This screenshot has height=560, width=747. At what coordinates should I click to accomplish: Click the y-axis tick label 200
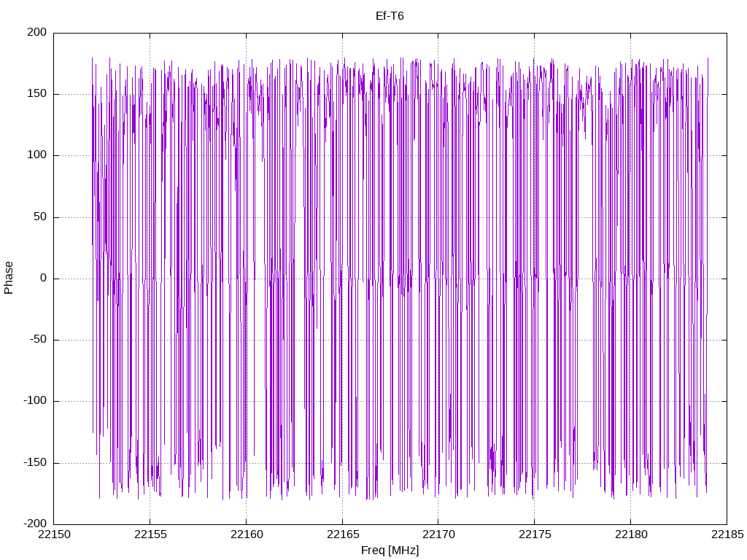[x=37, y=32]
